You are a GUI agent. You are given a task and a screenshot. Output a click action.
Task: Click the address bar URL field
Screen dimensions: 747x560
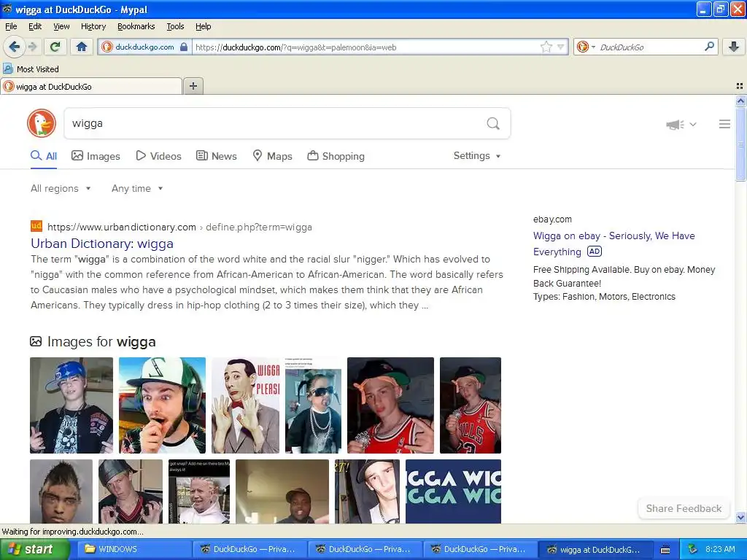click(365, 47)
